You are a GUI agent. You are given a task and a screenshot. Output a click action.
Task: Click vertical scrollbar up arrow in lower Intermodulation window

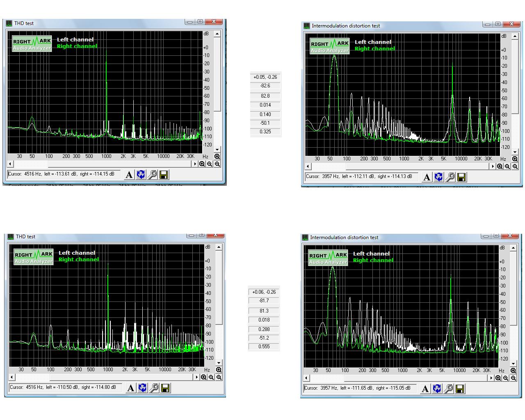[514, 248]
